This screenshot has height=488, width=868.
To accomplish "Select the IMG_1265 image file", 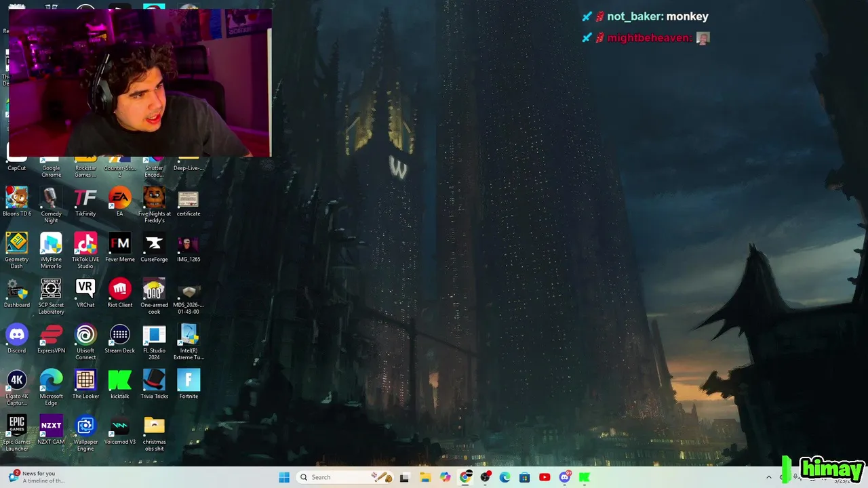I will [x=189, y=247].
